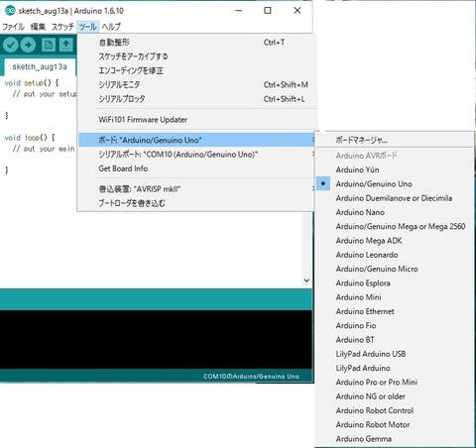Click Get Board Info

click(x=196, y=168)
